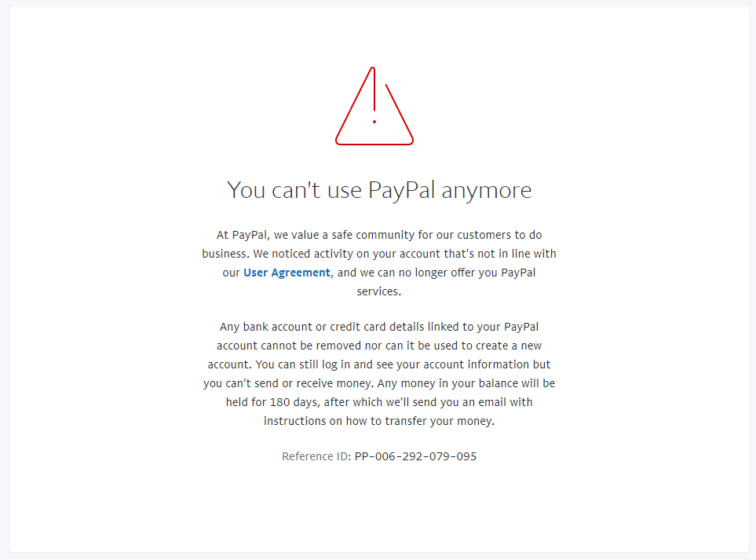Click the line starting "At PayPal, we value"
Image resolution: width=756 pixels, height=560 pixels.
point(379,235)
